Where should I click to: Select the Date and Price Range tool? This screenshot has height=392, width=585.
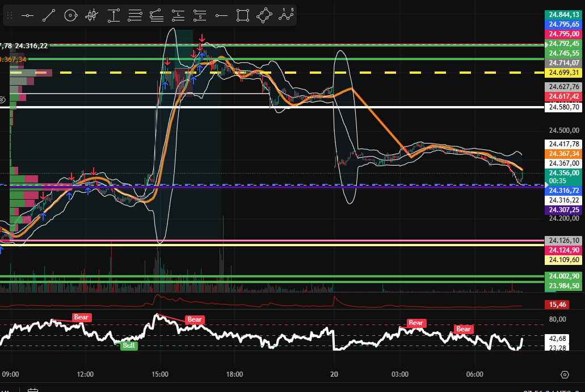[113, 15]
